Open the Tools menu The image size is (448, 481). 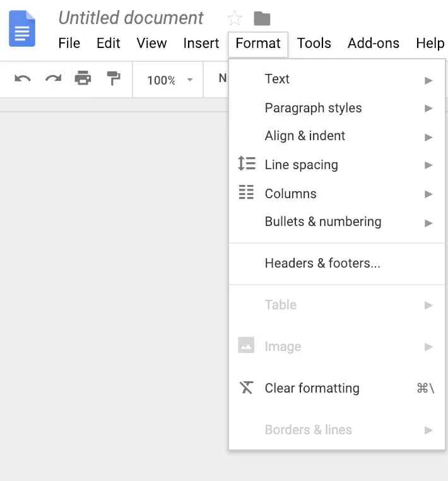pyautogui.click(x=314, y=43)
